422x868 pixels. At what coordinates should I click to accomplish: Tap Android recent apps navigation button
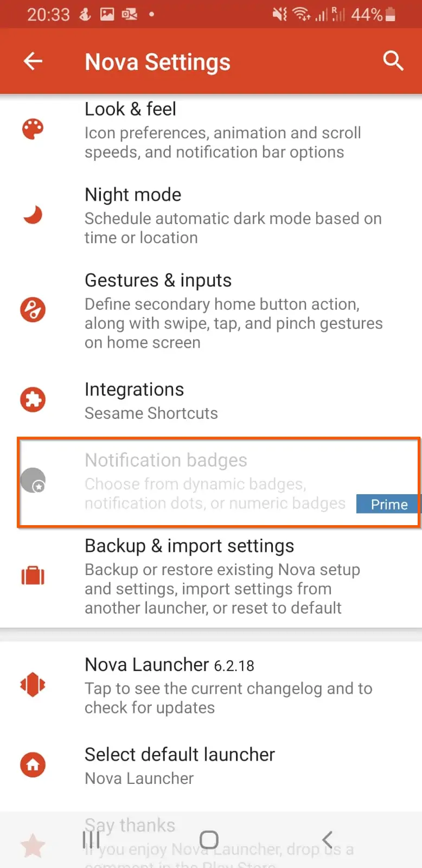pos(91,840)
